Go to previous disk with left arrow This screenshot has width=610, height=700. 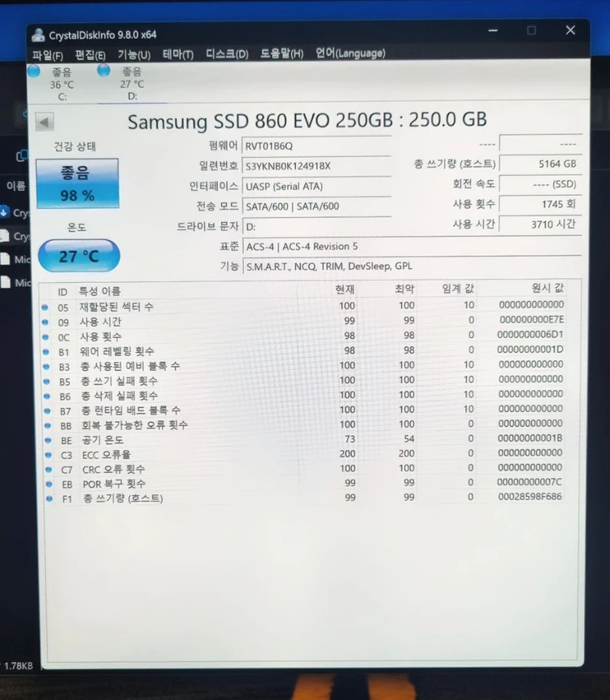(x=45, y=122)
